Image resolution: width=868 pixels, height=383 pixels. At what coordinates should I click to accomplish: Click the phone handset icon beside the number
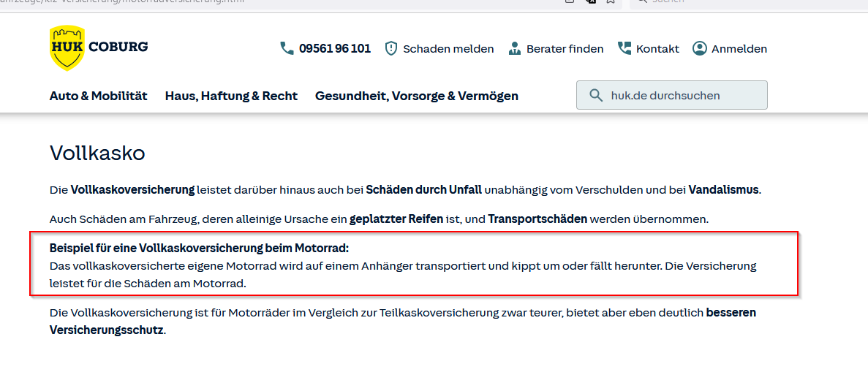(287, 48)
